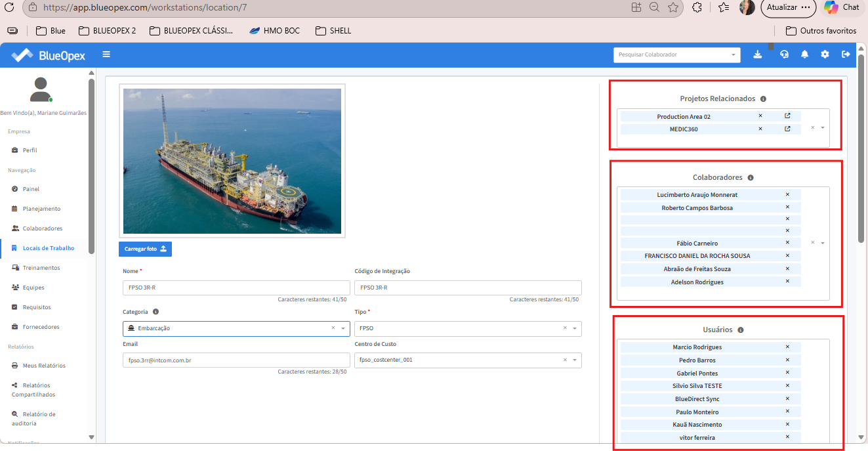Image resolution: width=868 pixels, height=451 pixels.
Task: Remove Silvio Silva TESTE from users
Action: pos(787,385)
